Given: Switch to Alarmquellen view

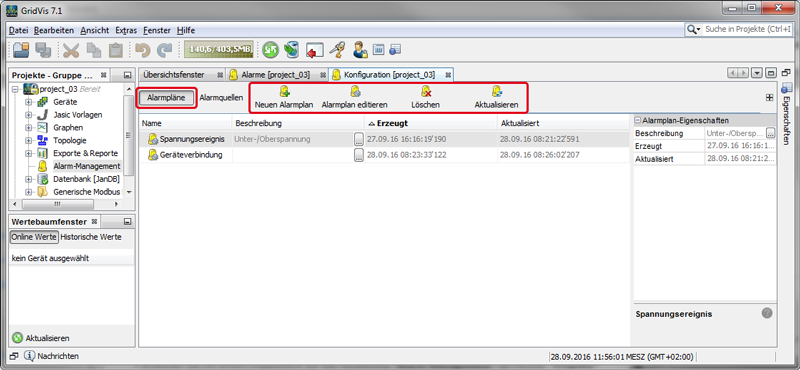Looking at the screenshot, I should coord(221,97).
